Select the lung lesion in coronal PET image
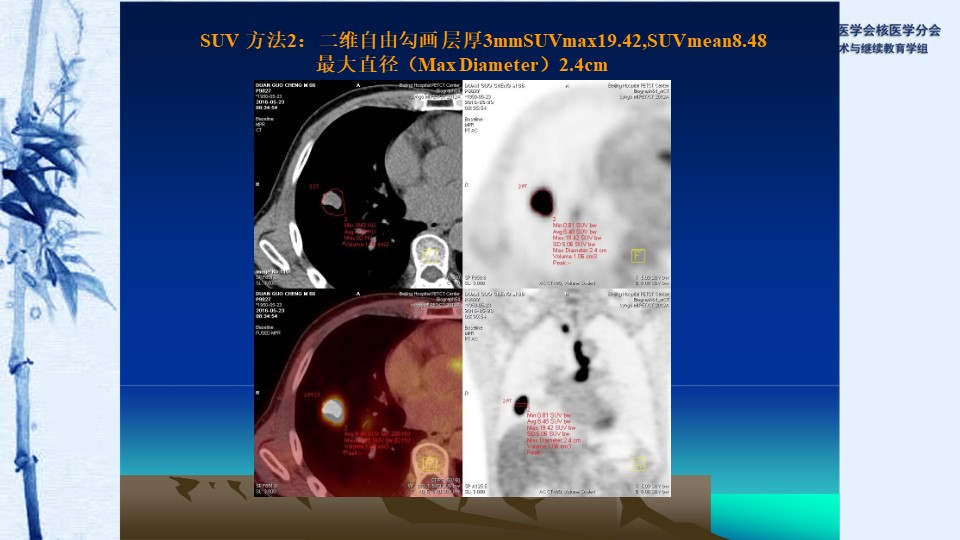 (x=522, y=405)
